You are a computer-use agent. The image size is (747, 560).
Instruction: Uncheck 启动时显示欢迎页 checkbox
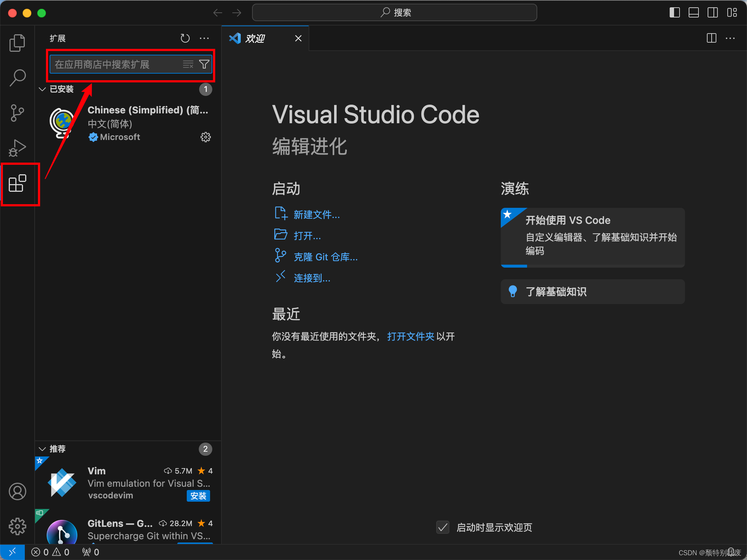coord(443,527)
